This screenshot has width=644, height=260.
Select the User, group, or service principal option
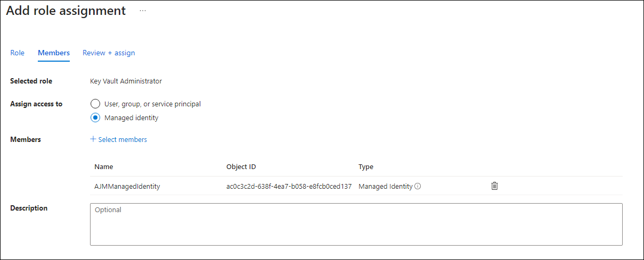(95, 104)
